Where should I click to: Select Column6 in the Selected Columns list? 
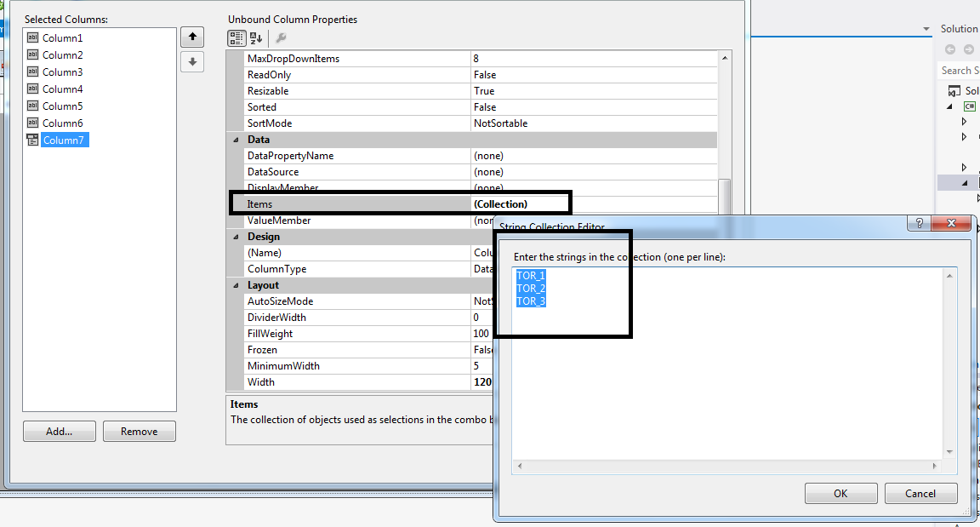coord(62,123)
